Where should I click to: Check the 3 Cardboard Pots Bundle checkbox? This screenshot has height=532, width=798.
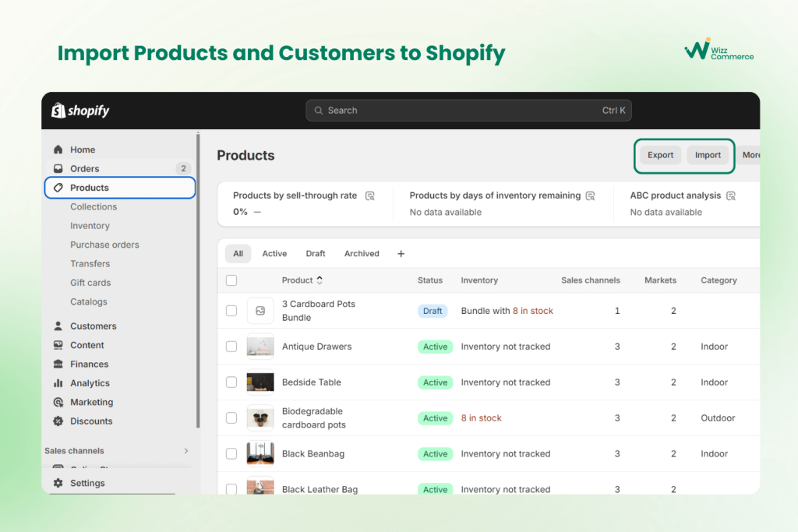tap(231, 311)
